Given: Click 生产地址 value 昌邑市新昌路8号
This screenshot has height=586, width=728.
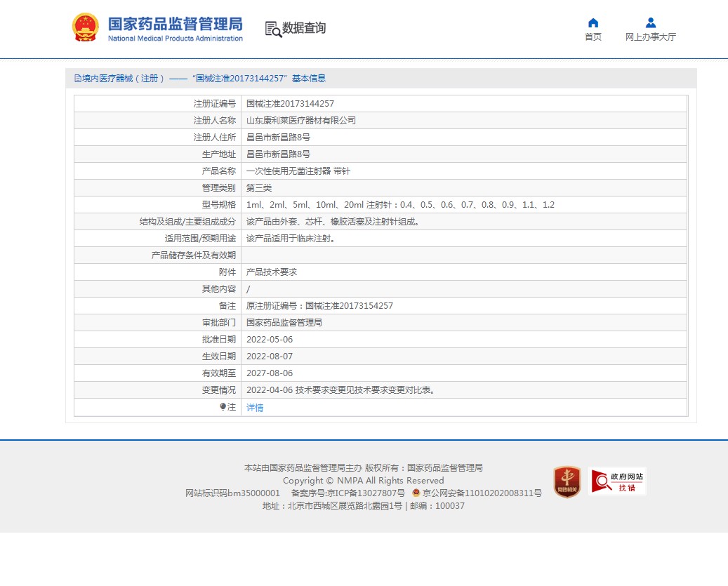Looking at the screenshot, I should 278,154.
